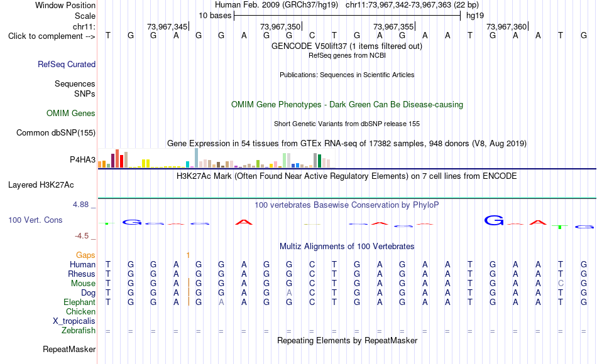Image resolution: width=597 pixels, height=364 pixels.
Task: Click the P4HA3 gene expression label
Action: [x=82, y=160]
